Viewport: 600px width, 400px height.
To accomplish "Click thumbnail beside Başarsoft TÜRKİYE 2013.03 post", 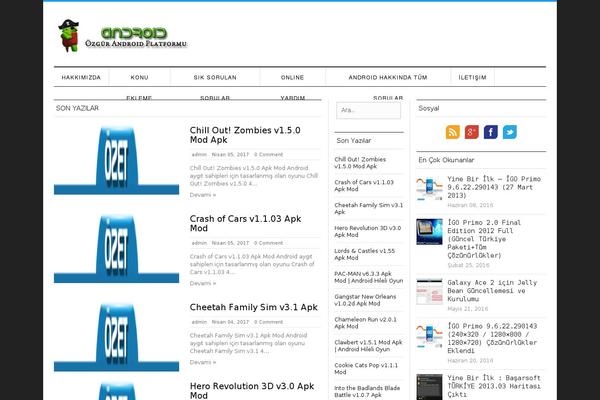I will click(429, 387).
